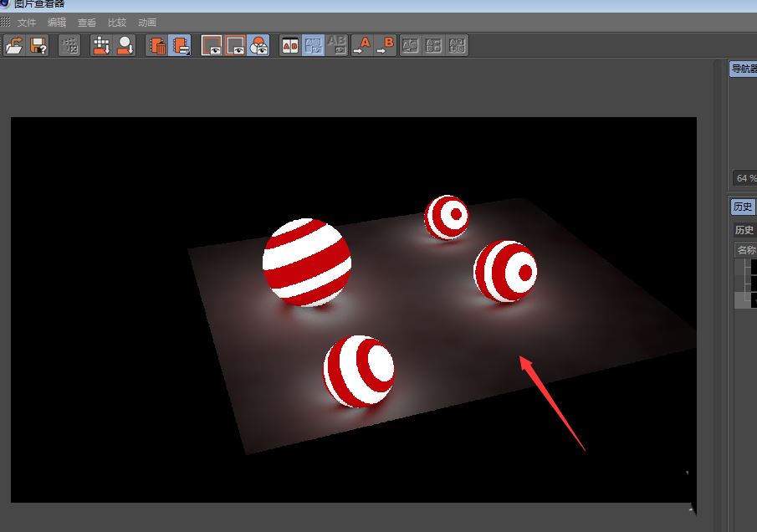
Task: Click the Set as A arrow icon
Action: [361, 45]
